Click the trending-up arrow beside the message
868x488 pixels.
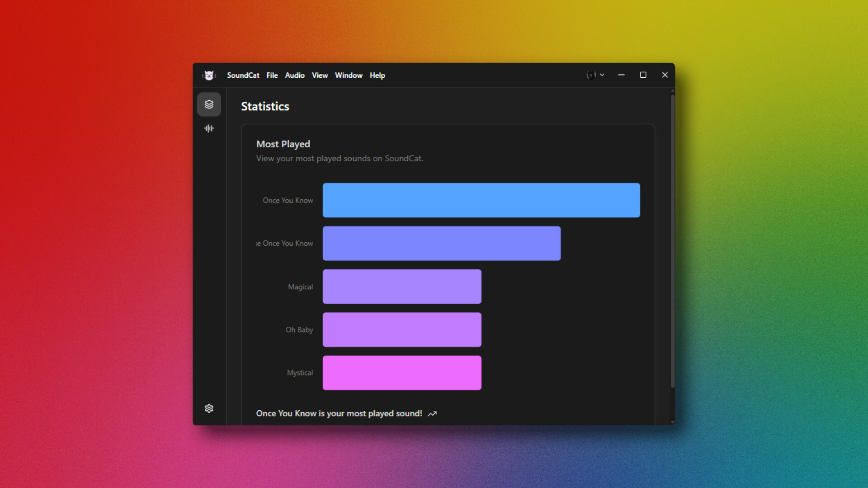[x=432, y=413]
